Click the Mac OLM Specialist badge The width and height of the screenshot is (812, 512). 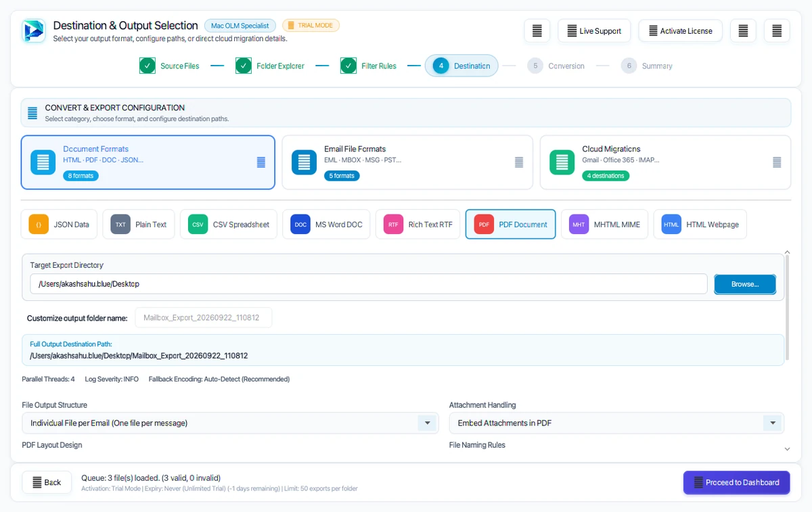tap(240, 26)
